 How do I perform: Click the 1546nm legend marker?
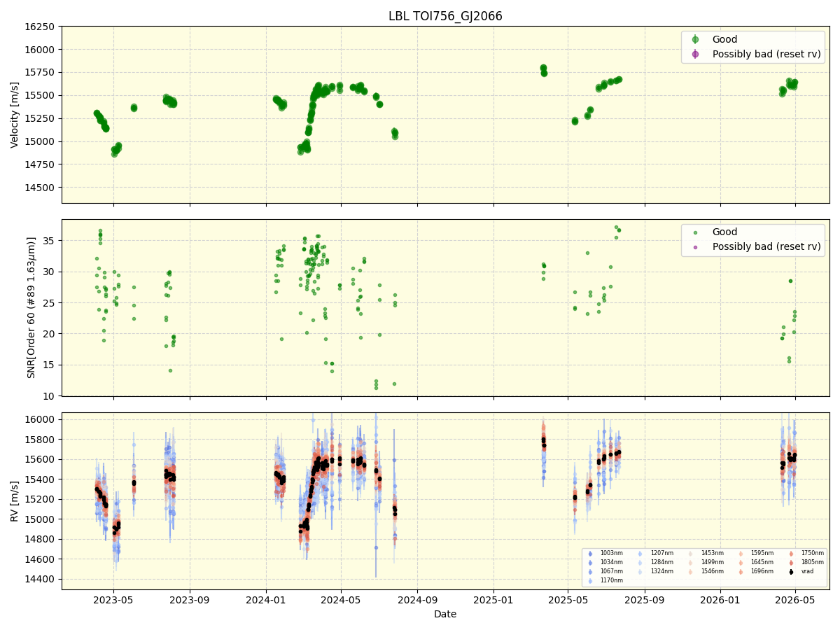pos(691,572)
